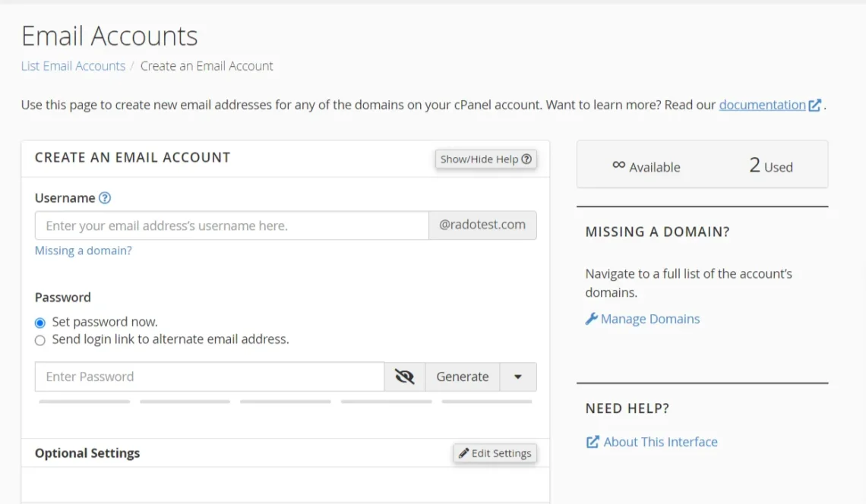This screenshot has width=866, height=504.
Task: Click the Generate button
Action: (462, 376)
